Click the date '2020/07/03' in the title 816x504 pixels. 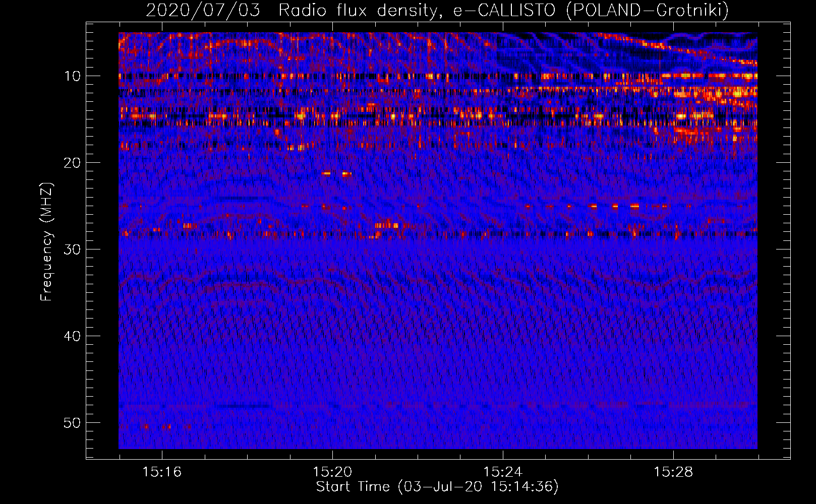pyautogui.click(x=203, y=10)
